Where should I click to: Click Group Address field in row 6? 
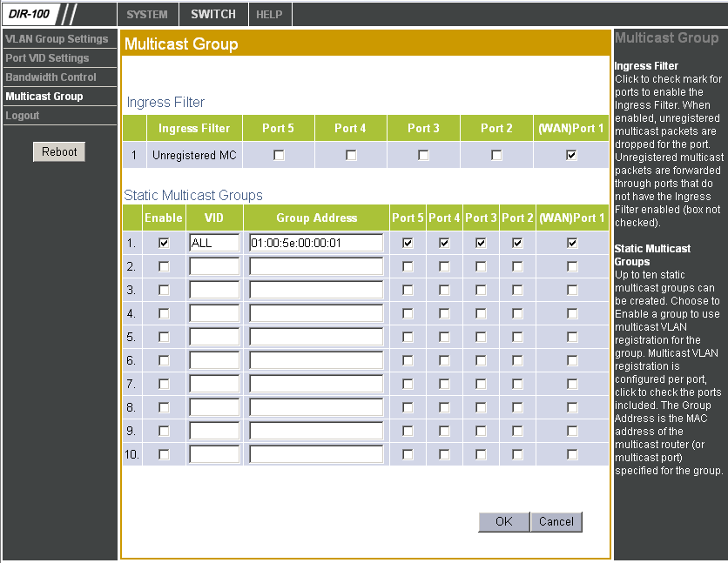[x=316, y=360]
